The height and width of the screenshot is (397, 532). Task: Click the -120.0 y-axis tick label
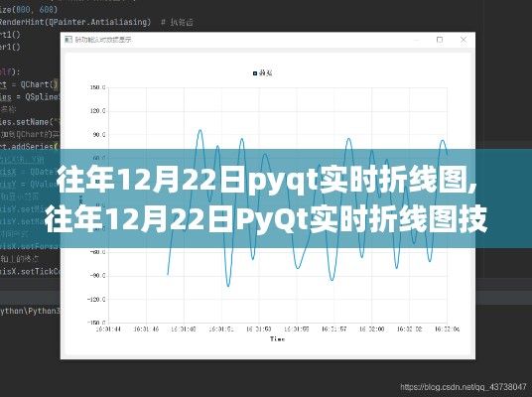(x=96, y=300)
